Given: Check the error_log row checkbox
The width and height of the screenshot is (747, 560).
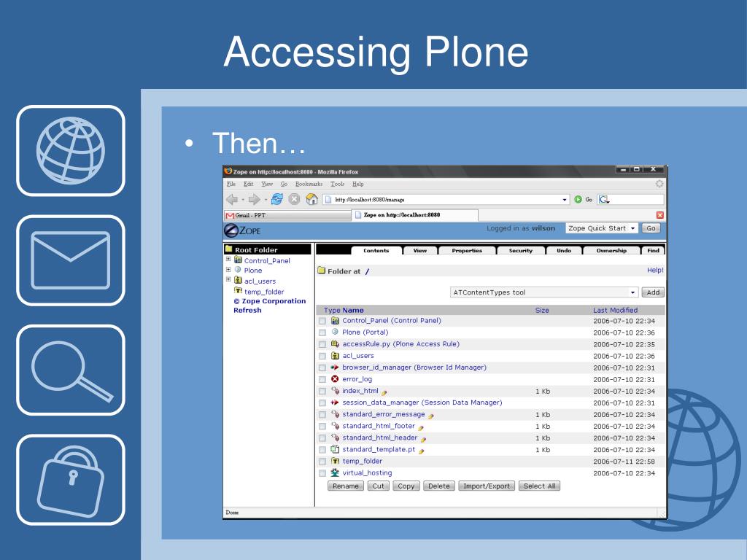Looking at the screenshot, I should click(322, 379).
